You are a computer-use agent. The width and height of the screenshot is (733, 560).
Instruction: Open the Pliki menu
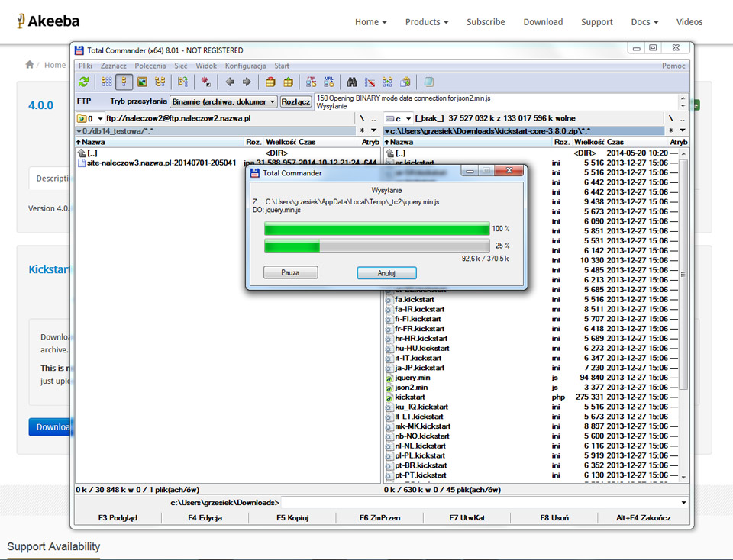86,66
